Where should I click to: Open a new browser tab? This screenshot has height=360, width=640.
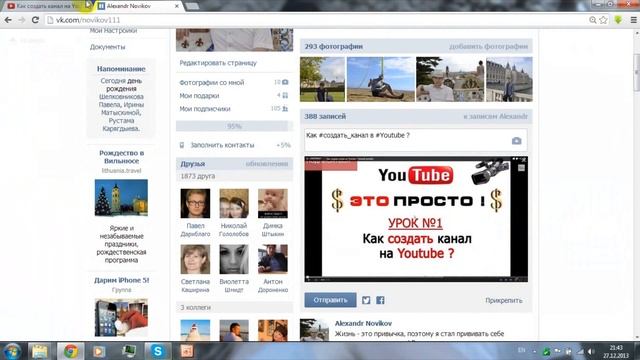192,6
